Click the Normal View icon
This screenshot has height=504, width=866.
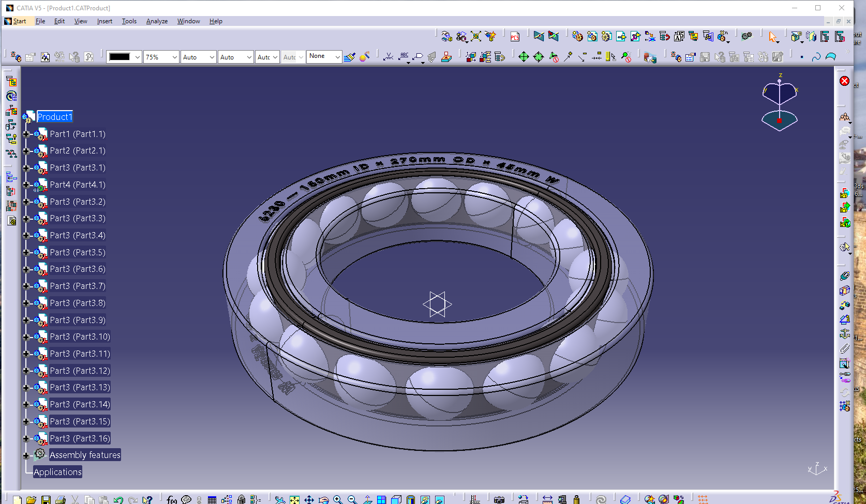(x=367, y=499)
